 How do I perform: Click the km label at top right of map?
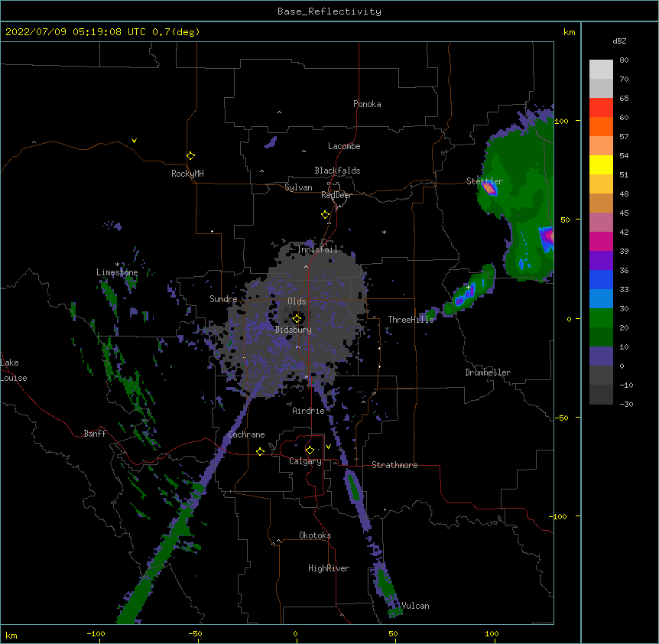570,32
